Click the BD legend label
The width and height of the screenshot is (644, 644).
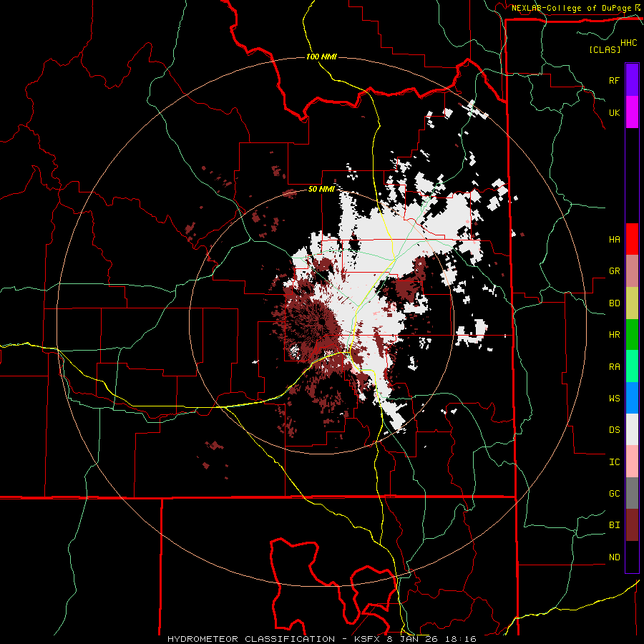614,303
